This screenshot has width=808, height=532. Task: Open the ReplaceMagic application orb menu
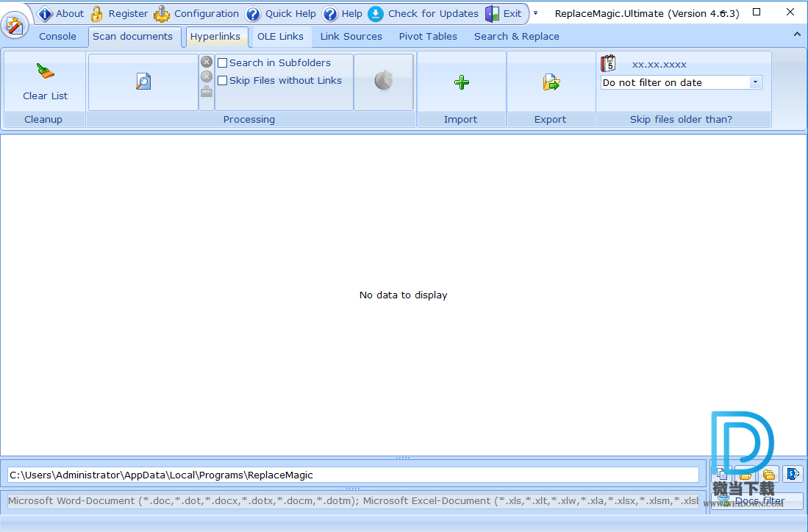coord(15,25)
